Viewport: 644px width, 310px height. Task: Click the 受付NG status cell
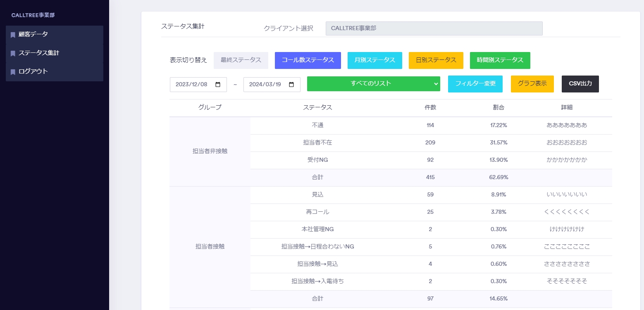[317, 160]
